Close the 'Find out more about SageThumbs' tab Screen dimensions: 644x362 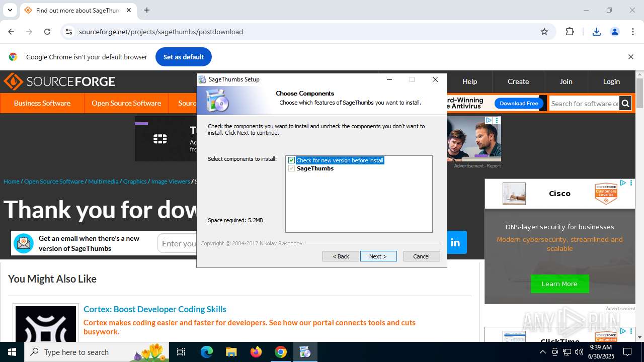click(129, 10)
